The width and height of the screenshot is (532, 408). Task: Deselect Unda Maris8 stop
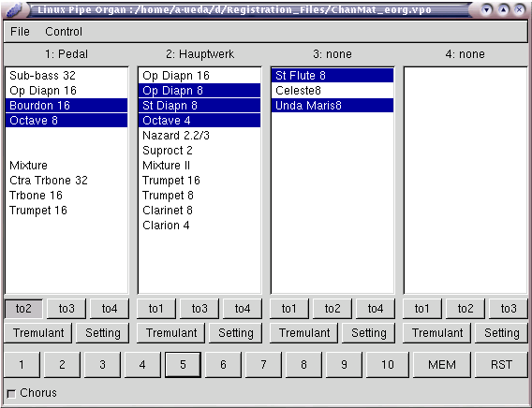point(332,106)
